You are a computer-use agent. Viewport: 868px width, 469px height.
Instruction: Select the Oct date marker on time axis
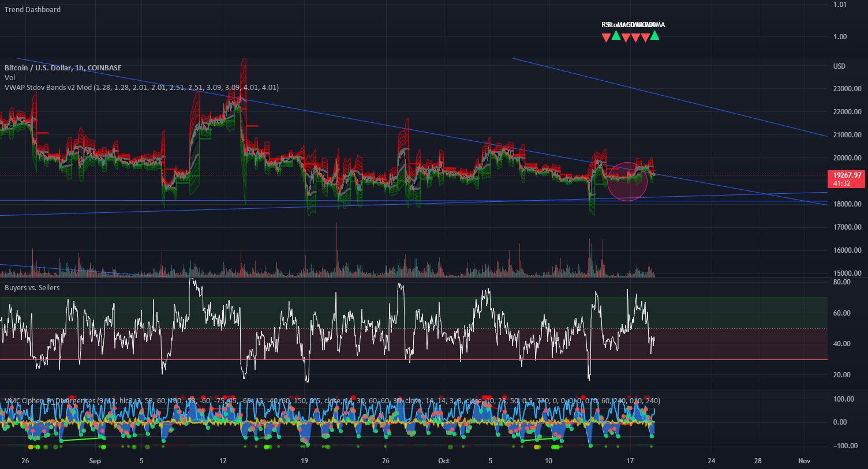pyautogui.click(x=444, y=460)
